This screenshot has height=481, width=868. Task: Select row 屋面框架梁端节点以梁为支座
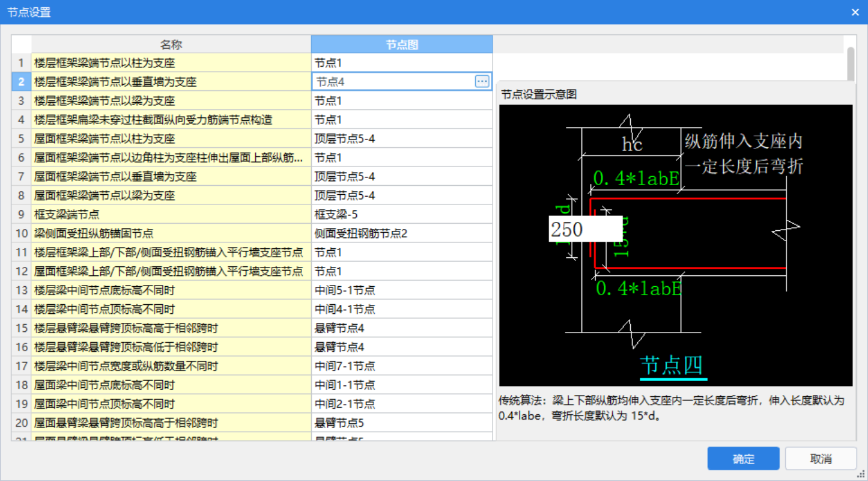(x=171, y=195)
